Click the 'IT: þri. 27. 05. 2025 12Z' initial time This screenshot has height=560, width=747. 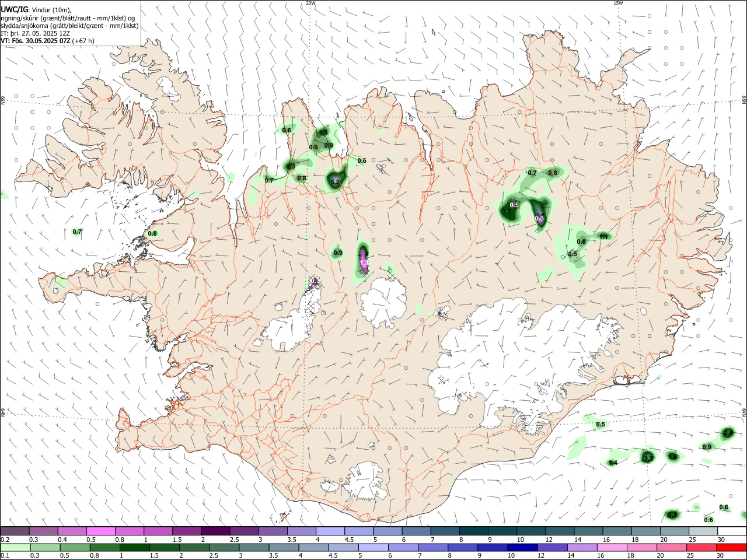(x=36, y=33)
